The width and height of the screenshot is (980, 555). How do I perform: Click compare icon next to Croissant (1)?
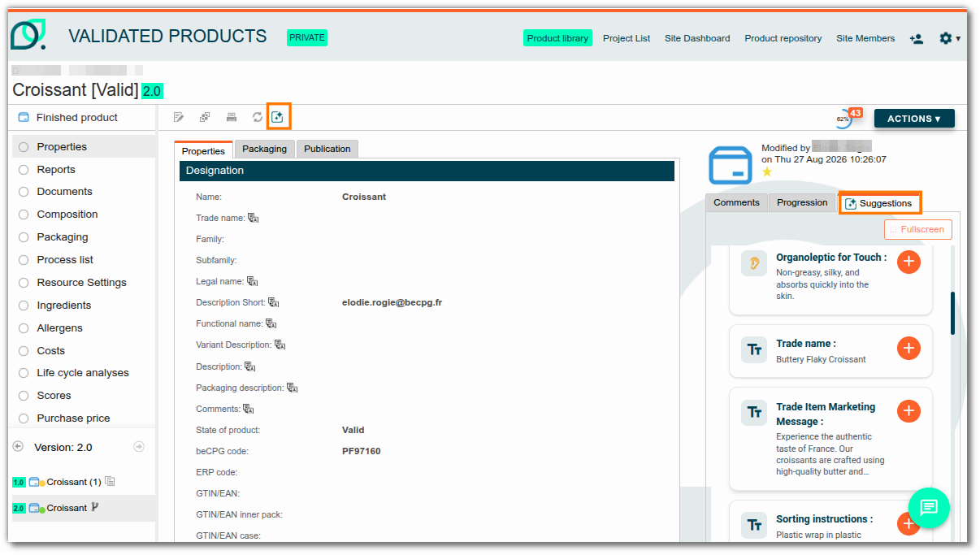pyautogui.click(x=111, y=481)
